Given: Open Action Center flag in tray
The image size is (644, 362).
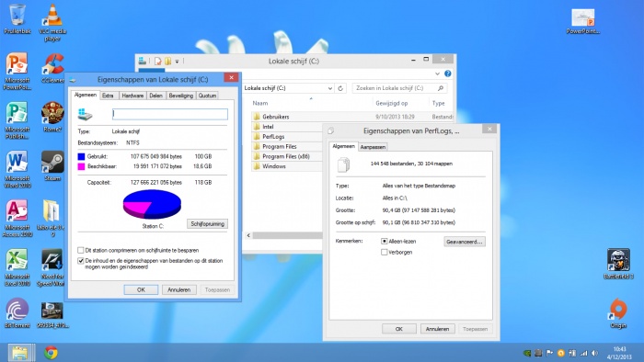Looking at the screenshot, I should tap(549, 353).
